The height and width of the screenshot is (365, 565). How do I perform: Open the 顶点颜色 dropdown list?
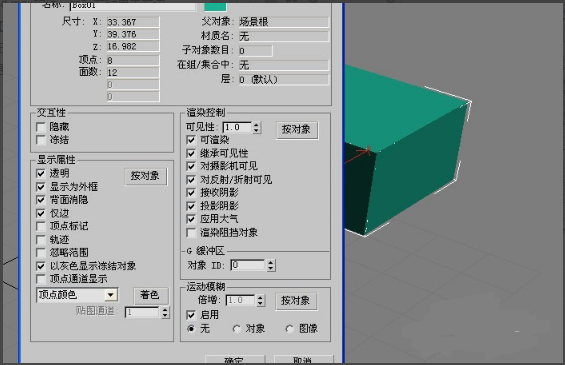click(x=111, y=295)
